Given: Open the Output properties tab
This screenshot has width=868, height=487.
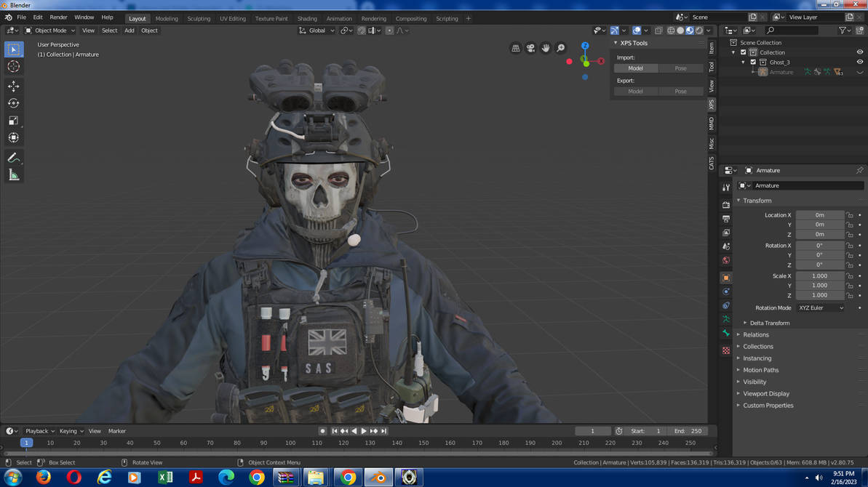Looking at the screenshot, I should 725,219.
